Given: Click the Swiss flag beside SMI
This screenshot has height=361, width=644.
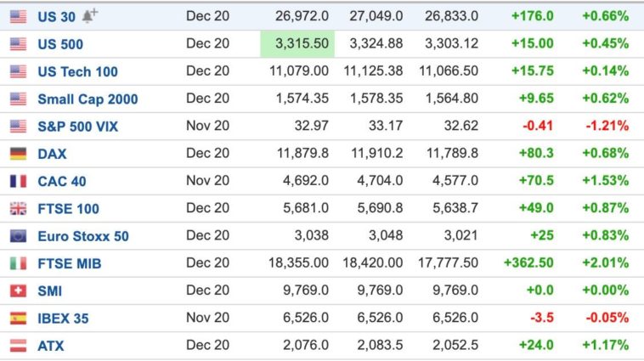Looking at the screenshot, I should (x=18, y=290).
